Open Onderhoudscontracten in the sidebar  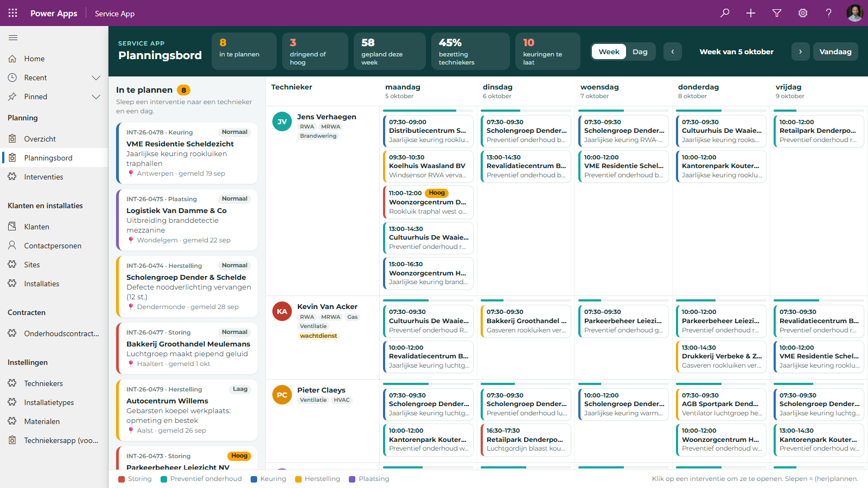[x=54, y=333]
